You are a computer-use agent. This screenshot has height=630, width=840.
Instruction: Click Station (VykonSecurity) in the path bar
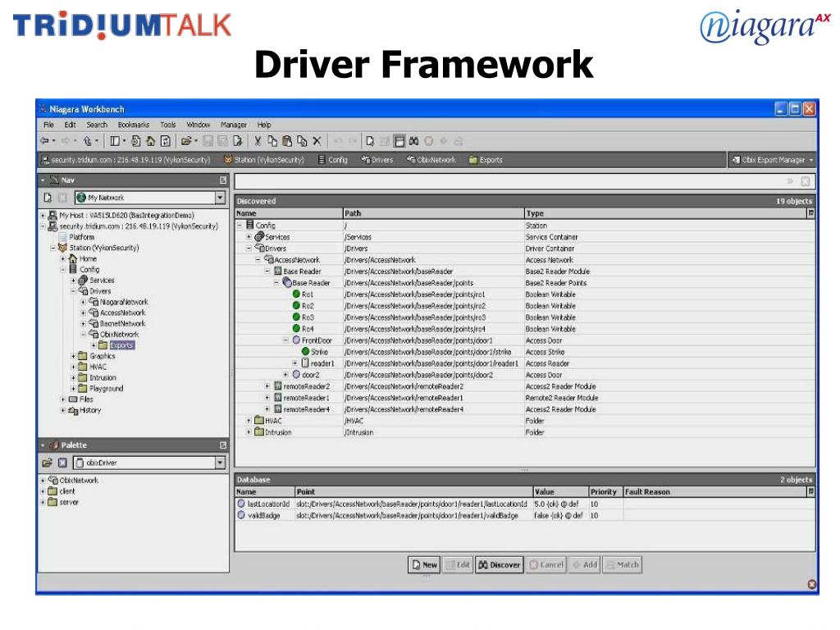[263, 160]
